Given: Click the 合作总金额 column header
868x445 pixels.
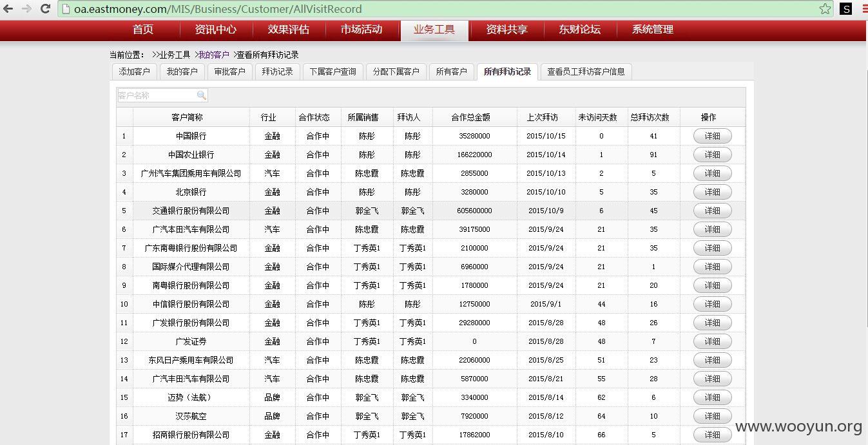Looking at the screenshot, I should pos(475,117).
